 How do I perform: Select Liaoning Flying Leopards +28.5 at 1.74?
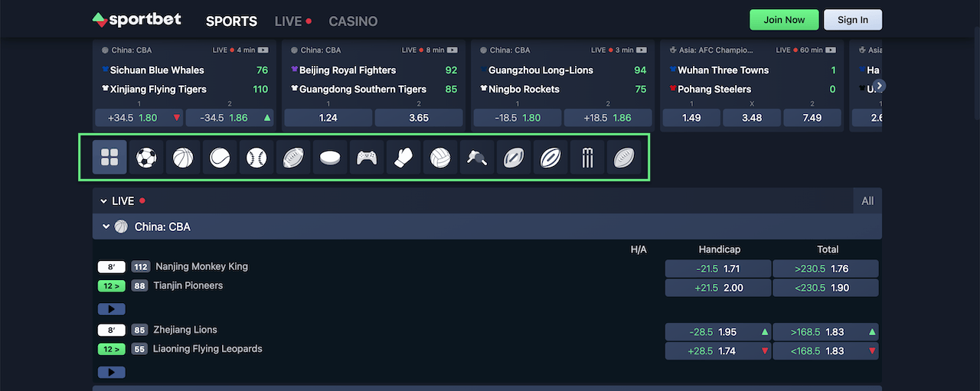718,351
